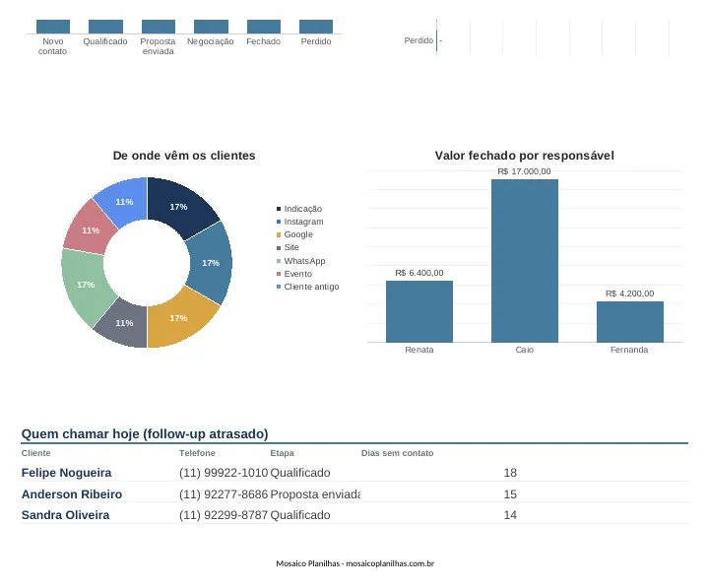Select the Renata bar in the chart
This screenshot has height=588, width=708.
tap(419, 311)
